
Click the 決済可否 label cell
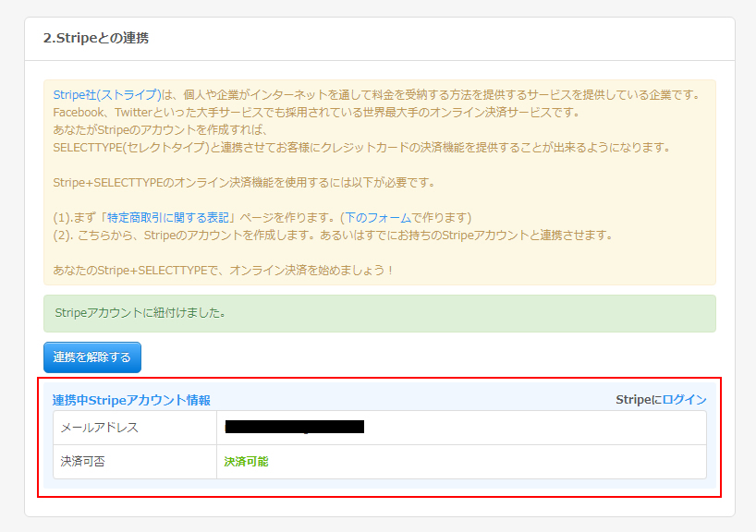tap(83, 462)
